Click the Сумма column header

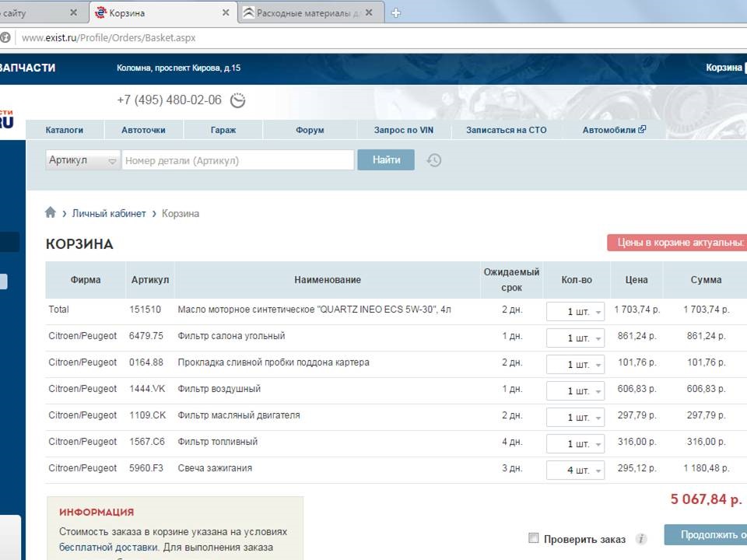(706, 280)
